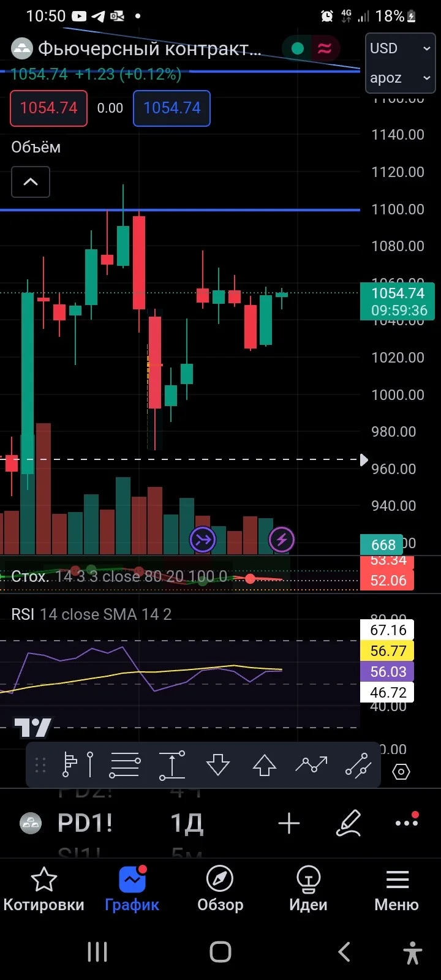Open the Идеи tab
Image resolution: width=441 pixels, height=980 pixels.
(x=308, y=891)
